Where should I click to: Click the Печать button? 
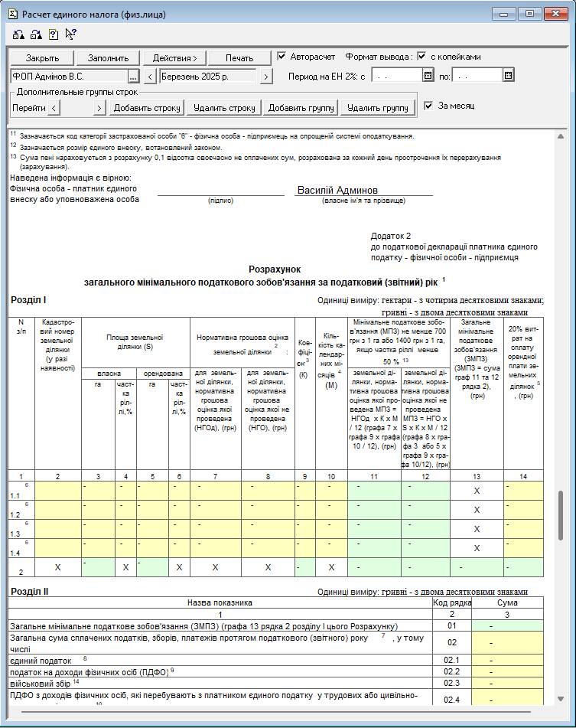coord(239,58)
